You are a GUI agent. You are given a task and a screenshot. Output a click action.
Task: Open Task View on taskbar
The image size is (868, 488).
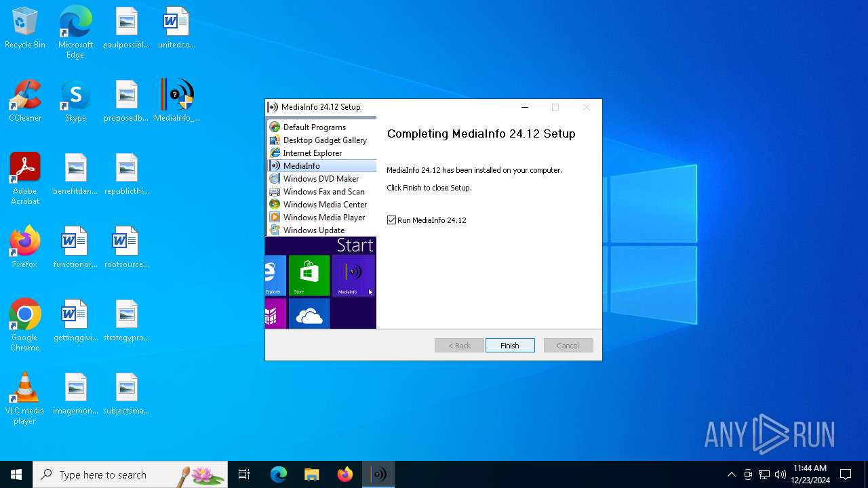click(x=244, y=474)
